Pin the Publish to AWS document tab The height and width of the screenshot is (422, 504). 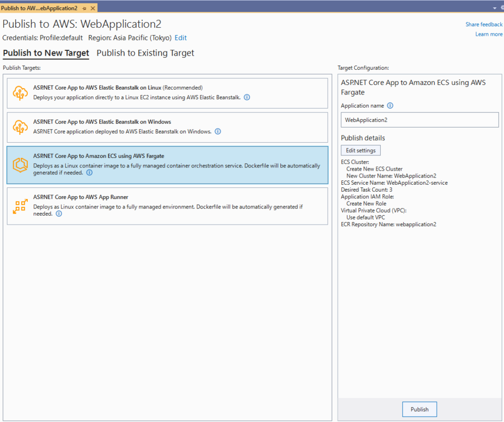coord(84,8)
